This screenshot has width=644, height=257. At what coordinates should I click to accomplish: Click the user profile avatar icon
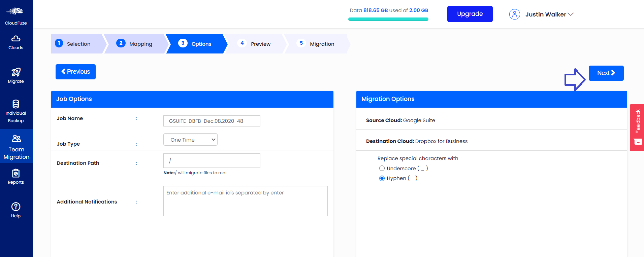(x=515, y=14)
